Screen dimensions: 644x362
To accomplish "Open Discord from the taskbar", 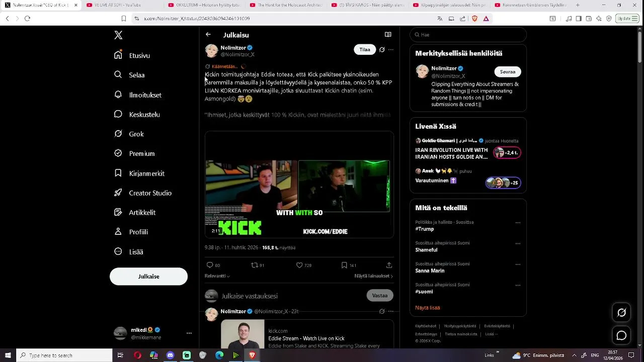I will click(170, 355).
